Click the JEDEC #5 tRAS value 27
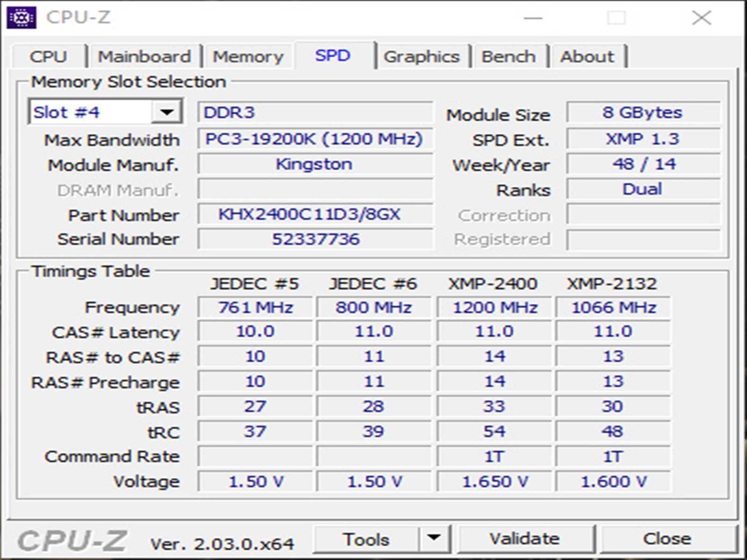 (255, 406)
